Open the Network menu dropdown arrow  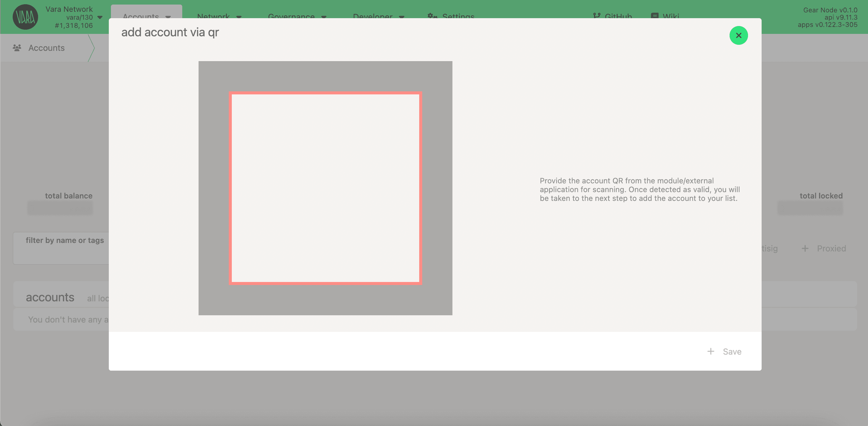239,17
